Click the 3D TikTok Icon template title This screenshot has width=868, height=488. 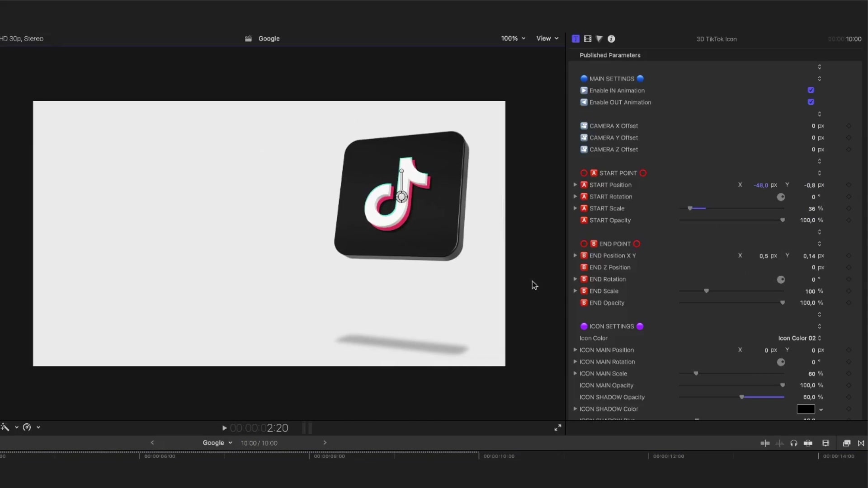[x=715, y=39]
